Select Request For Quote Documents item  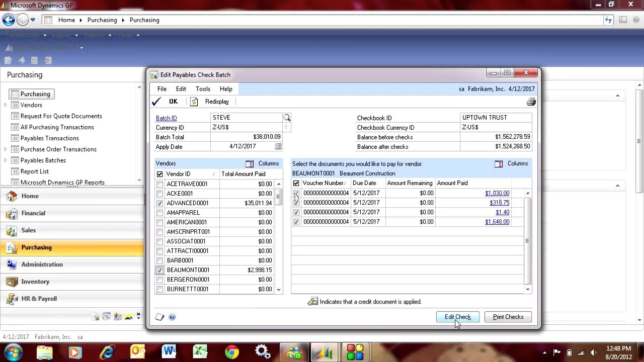[61, 116]
